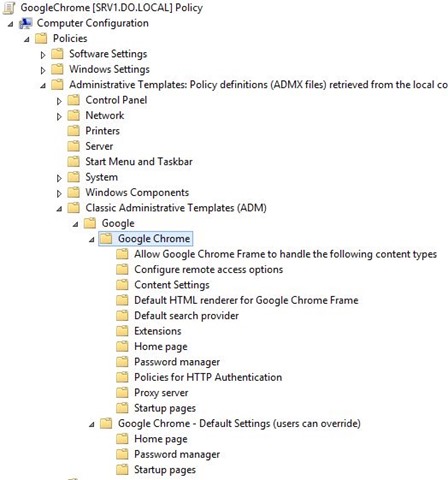448x480 pixels.
Task: Click the Content Settings folder icon
Action: pos(122,285)
